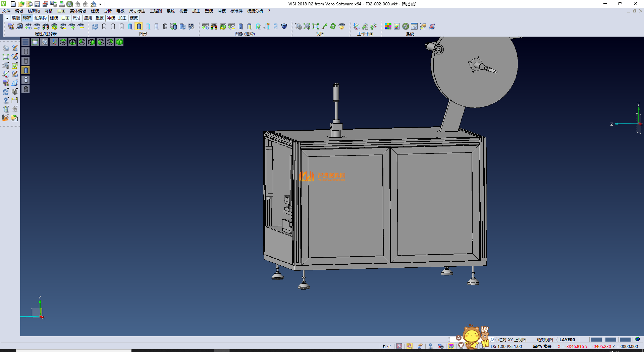This screenshot has width=644, height=352.
Task: Toggle the highlighted shaded cylinder display mode
Action: pyautogui.click(x=139, y=26)
